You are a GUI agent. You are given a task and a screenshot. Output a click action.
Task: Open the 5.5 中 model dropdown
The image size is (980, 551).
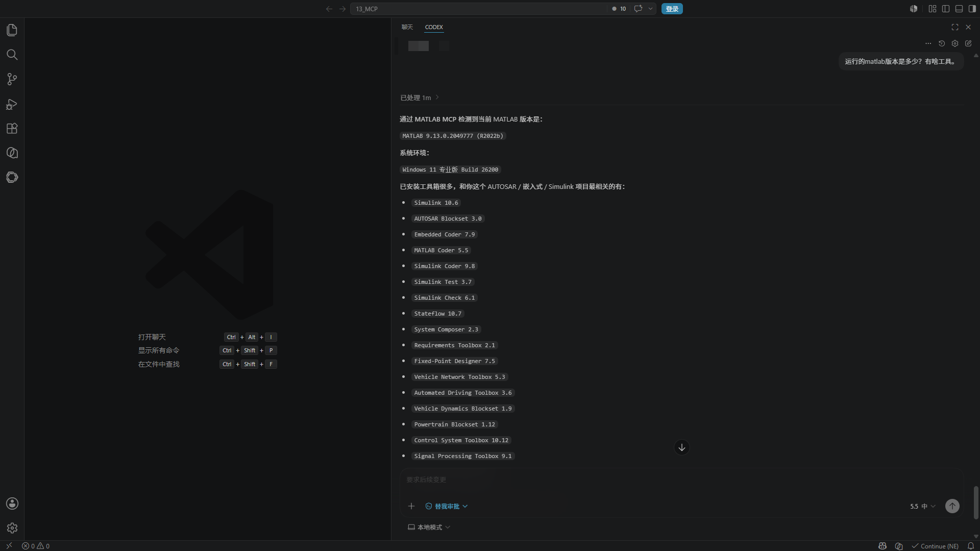[x=923, y=506]
